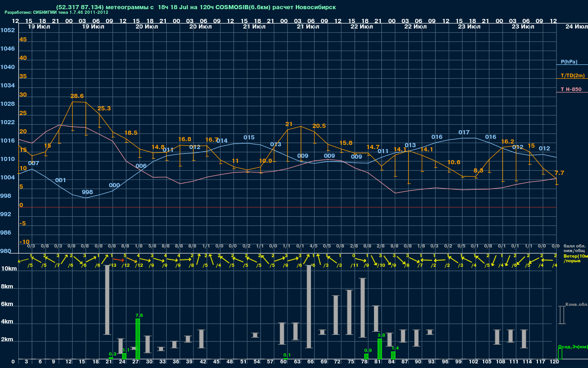Viewport: 588px width, 368px height.
Task: Click the 25.3 temperature value
Action: click(x=104, y=109)
